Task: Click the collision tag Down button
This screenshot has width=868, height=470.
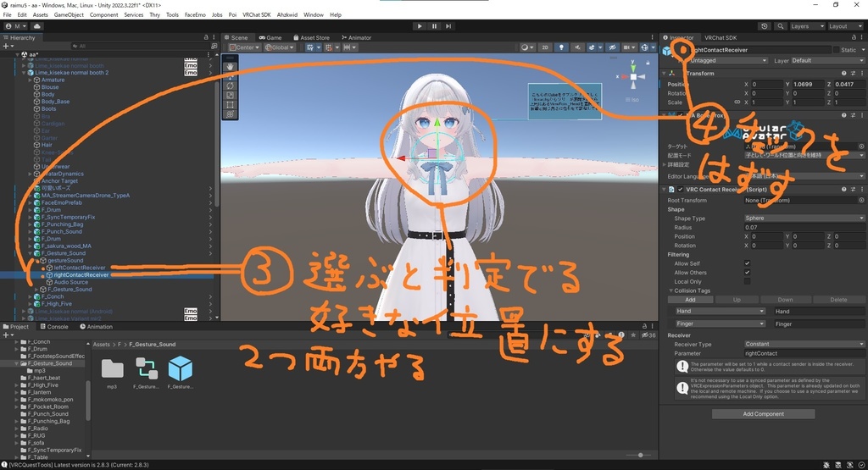Action: pos(785,300)
